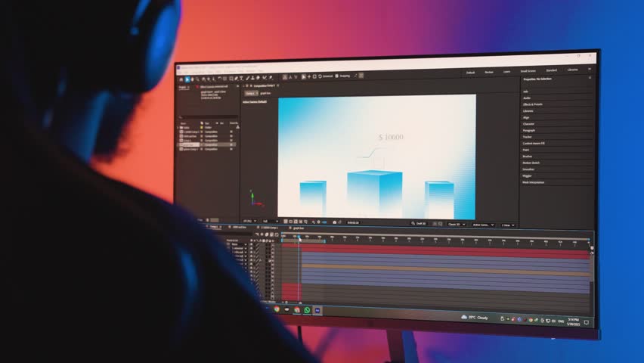Open the Effects & Presets panel

pyautogui.click(x=533, y=104)
